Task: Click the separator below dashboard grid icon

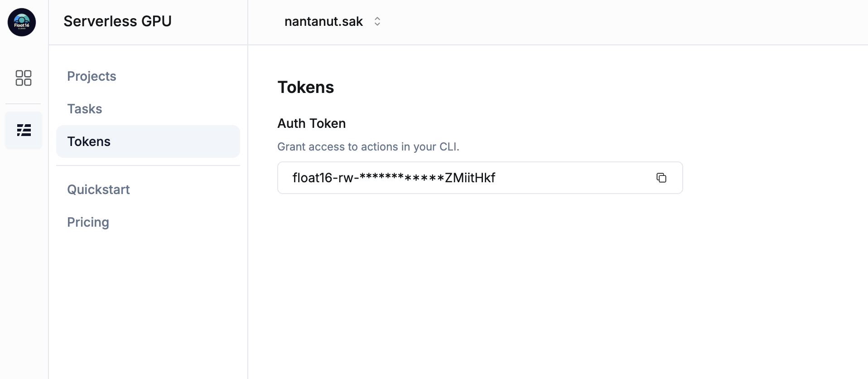Action: tap(23, 104)
